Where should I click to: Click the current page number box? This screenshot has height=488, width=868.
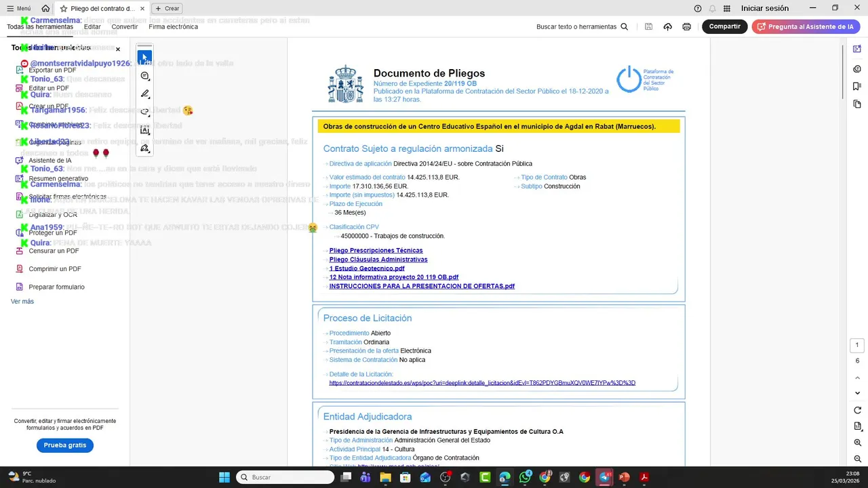tap(857, 345)
